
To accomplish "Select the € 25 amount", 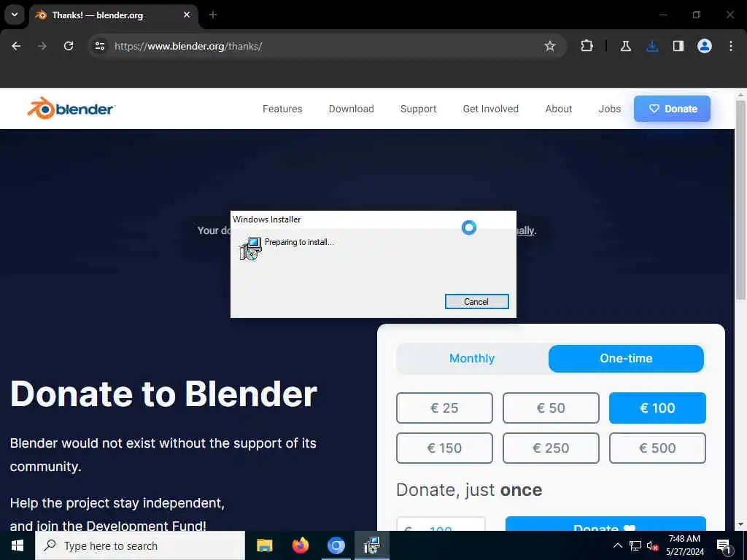I will [x=444, y=408].
